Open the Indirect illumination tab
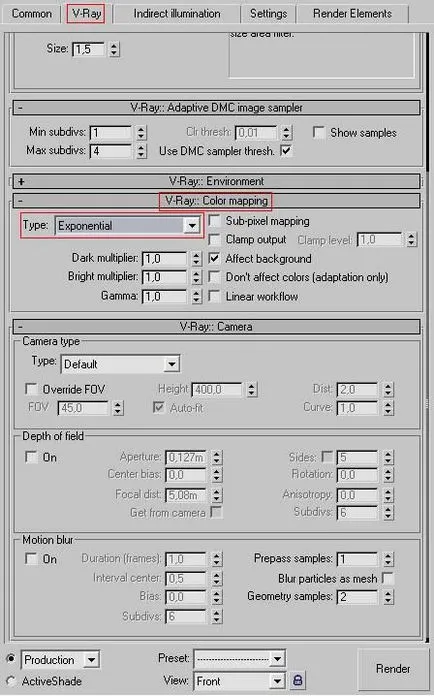The height and width of the screenshot is (696, 434). (177, 14)
